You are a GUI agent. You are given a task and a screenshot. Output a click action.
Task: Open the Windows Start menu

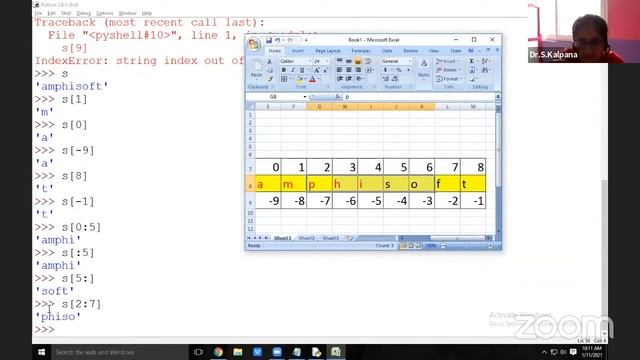(x=42, y=352)
